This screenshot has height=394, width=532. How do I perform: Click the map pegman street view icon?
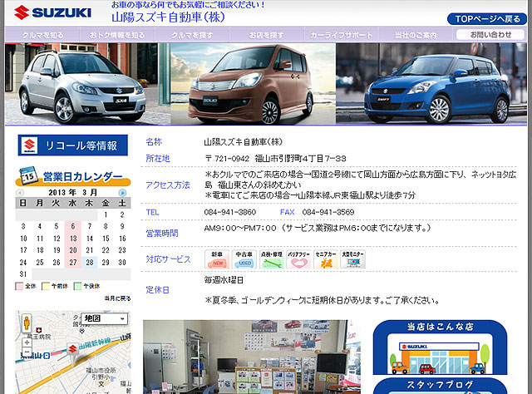[27, 323]
